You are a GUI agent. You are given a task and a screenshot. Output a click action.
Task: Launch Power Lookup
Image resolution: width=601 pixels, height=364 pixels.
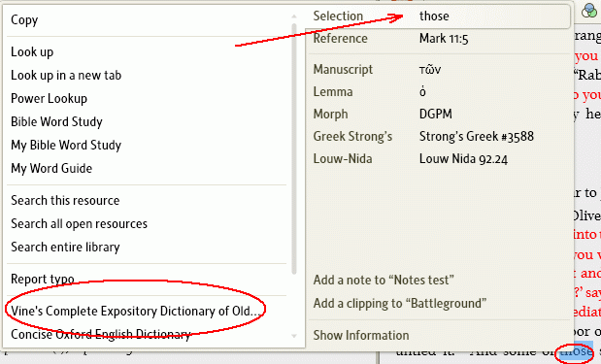(x=50, y=98)
